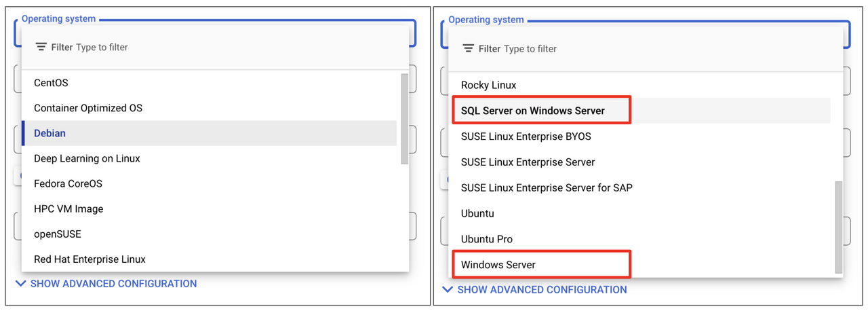Click chevron beside right Show Advanced Configuration

pyautogui.click(x=447, y=289)
